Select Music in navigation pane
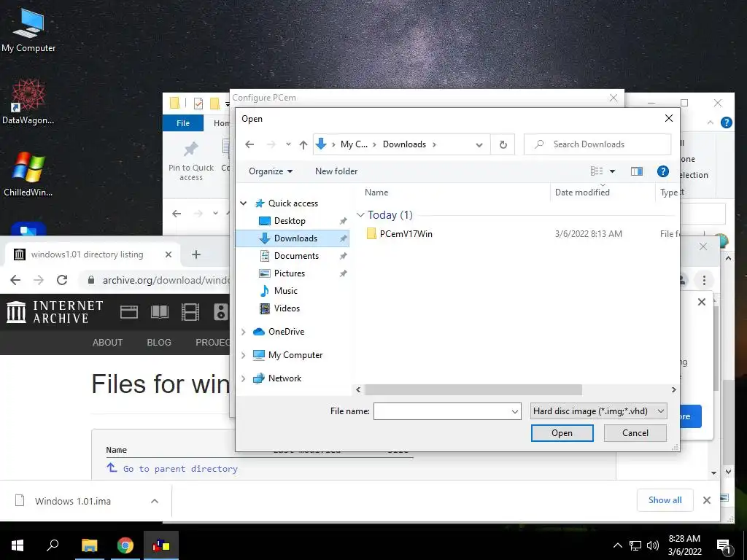Screen dimensions: 747x560 (285, 291)
